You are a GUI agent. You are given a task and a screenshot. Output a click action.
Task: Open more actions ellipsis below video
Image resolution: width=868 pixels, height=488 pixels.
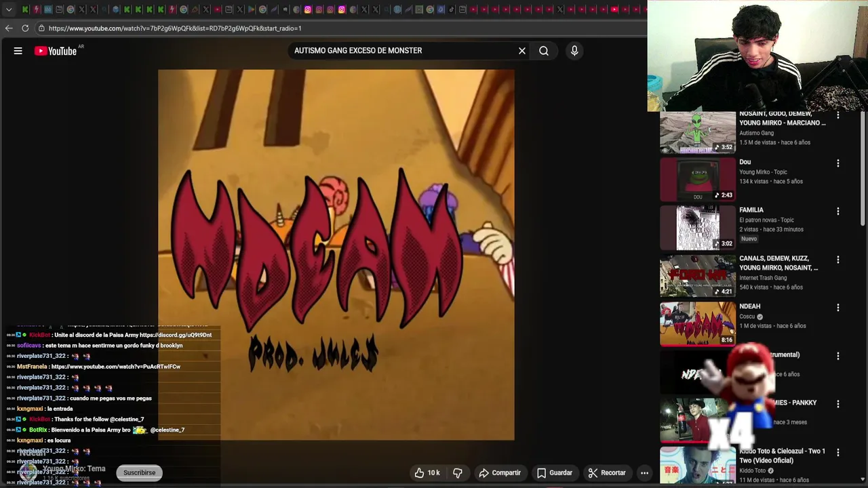tap(645, 472)
